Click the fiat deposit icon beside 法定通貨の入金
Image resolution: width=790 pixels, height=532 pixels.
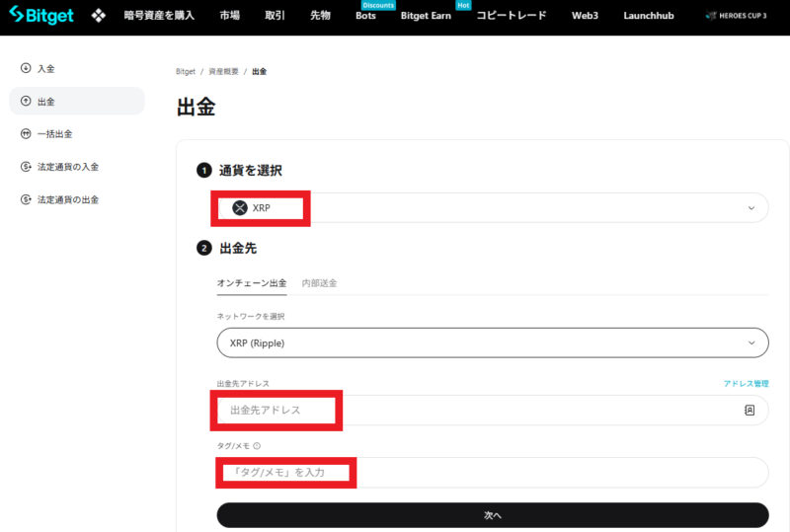click(26, 167)
